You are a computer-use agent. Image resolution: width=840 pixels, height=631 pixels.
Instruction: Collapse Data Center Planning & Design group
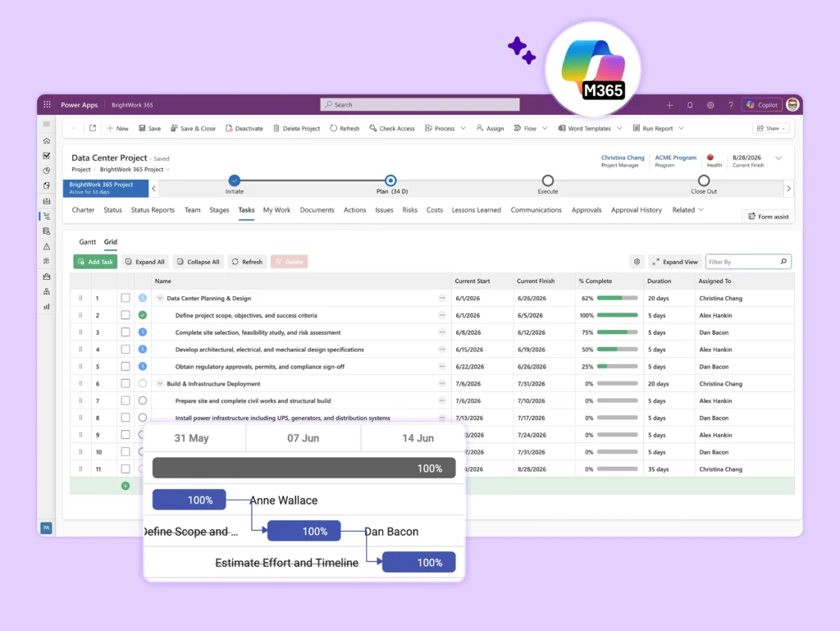click(160, 298)
